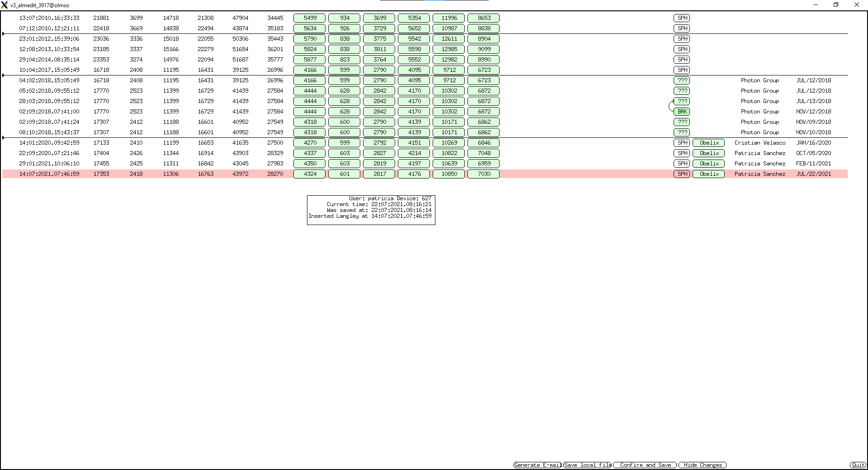Click the green 5499 value cell
868x470 pixels.
pos(310,18)
